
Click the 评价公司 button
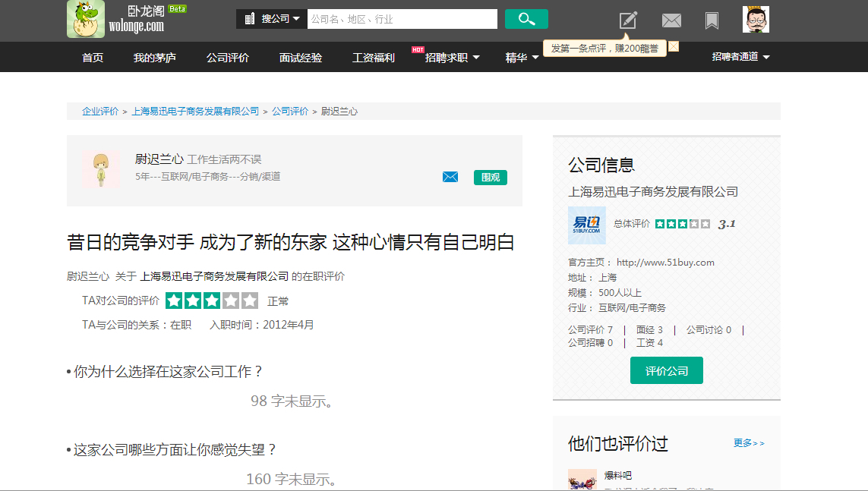pos(667,370)
